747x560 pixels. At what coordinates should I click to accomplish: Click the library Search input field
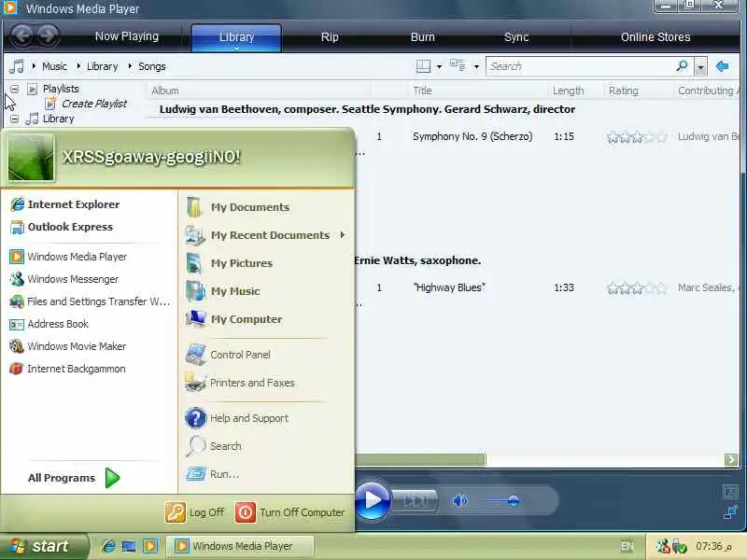(580, 66)
